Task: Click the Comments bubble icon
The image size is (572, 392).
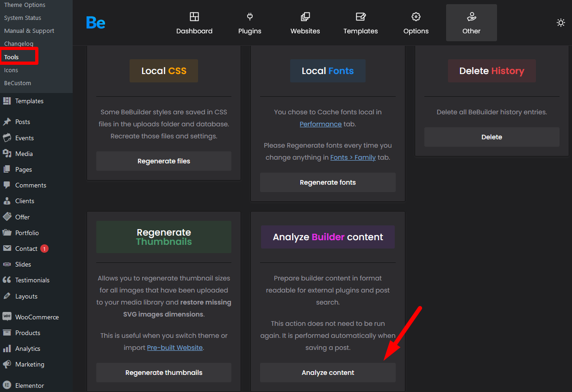Action: 7,185
